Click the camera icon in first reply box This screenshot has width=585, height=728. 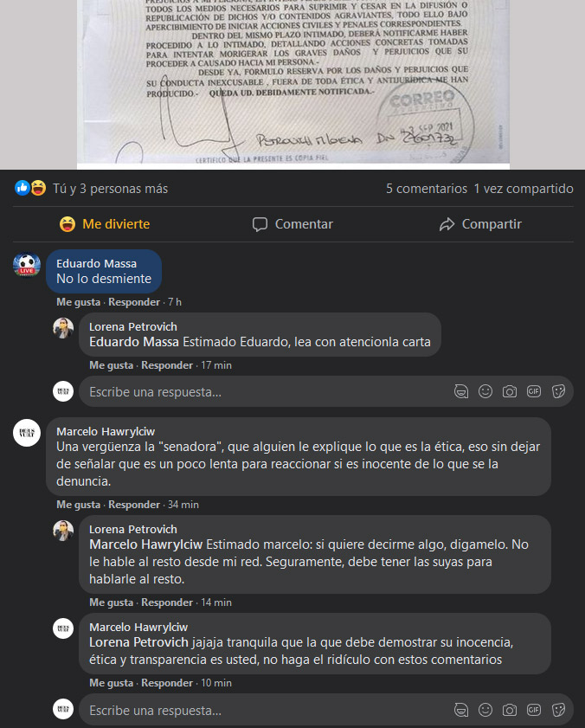510,391
